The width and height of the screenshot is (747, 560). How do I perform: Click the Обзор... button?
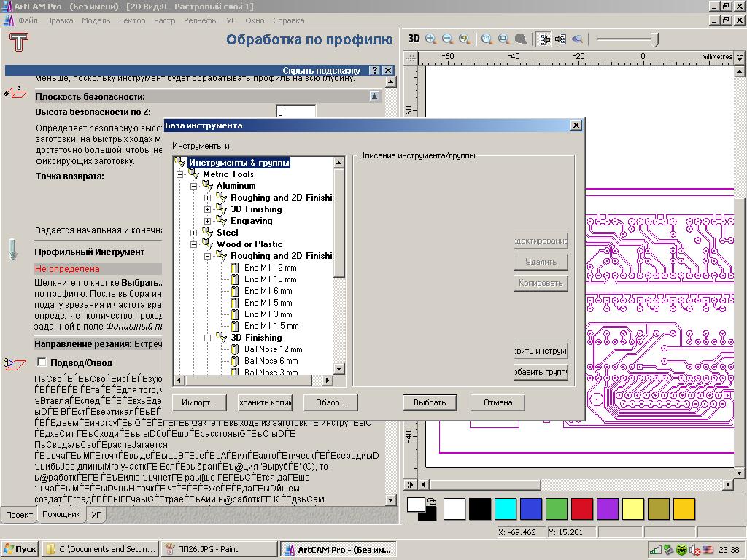click(x=330, y=402)
